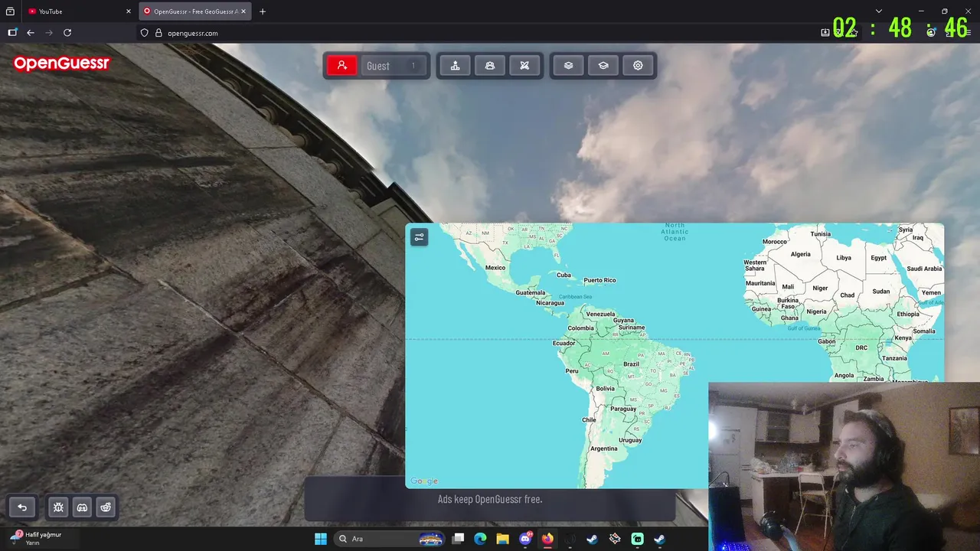Open the browser hamburger menu
This screenshot has height=551, width=980.
click(x=968, y=33)
